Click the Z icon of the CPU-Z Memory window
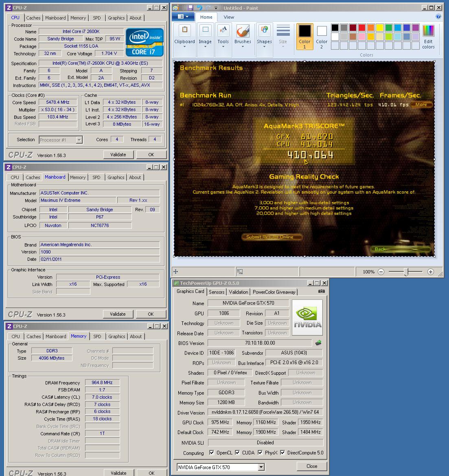Screen dimensions: 449x476 point(9,326)
